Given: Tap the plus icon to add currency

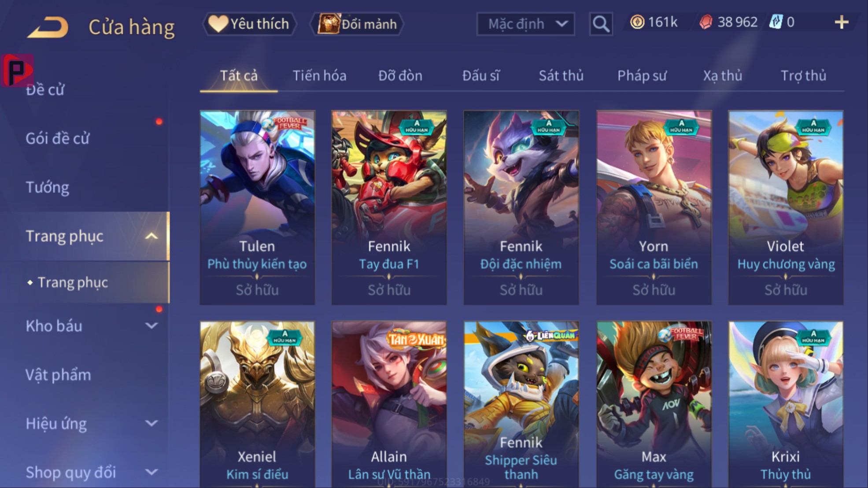Looking at the screenshot, I should [841, 22].
